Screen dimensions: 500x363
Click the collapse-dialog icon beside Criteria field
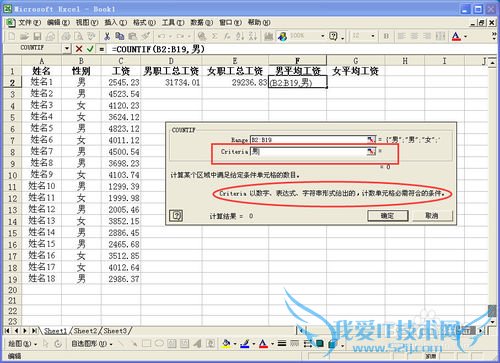click(x=371, y=152)
